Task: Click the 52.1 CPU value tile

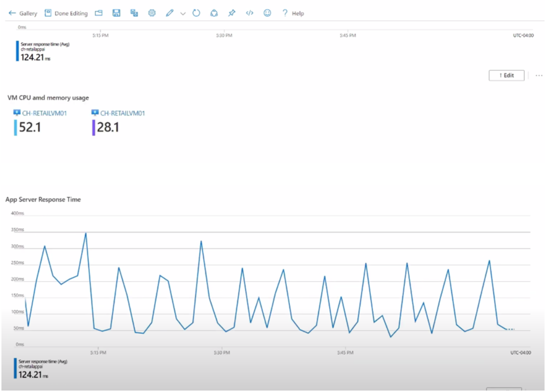Action: point(30,128)
